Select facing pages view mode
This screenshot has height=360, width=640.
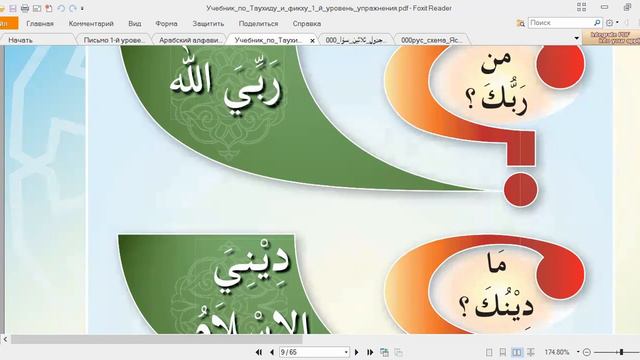(517, 352)
